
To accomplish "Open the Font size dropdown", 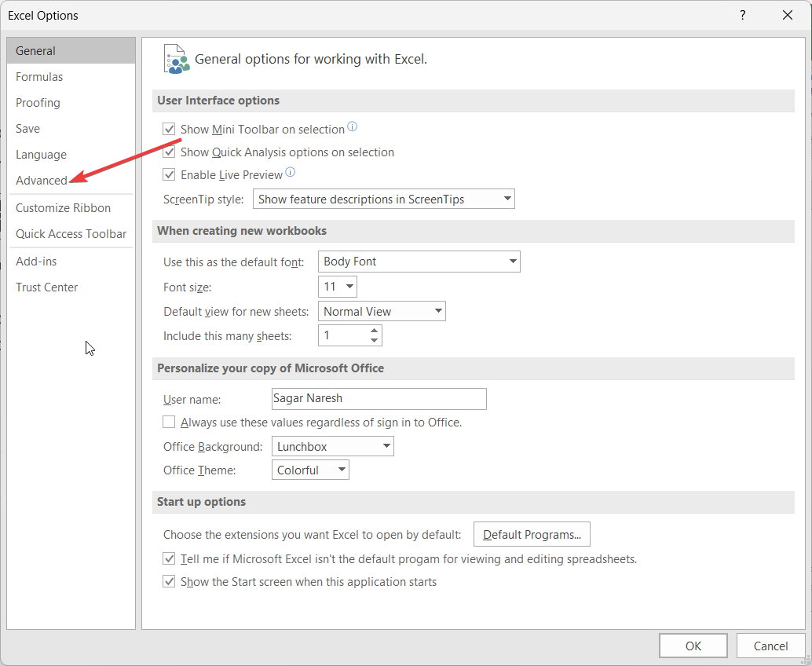I will [338, 287].
